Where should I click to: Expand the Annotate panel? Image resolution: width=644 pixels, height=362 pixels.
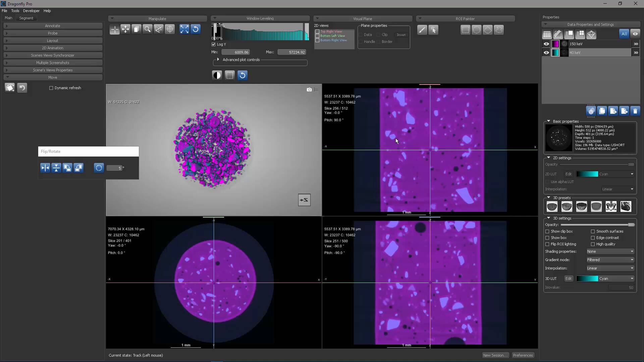coord(53,26)
